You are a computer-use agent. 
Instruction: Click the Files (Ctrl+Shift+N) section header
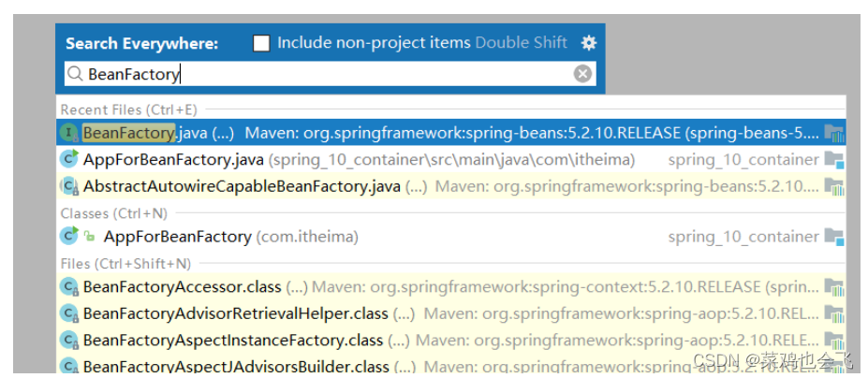125,264
